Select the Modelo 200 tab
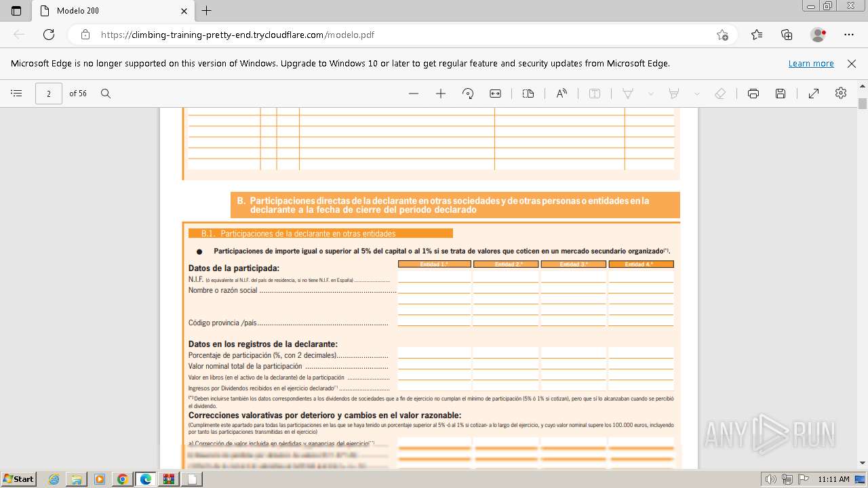Screen dimensions: 868x488 point(113,11)
